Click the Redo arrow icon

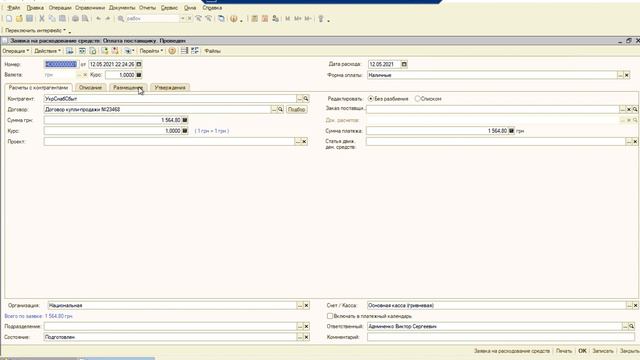[x=108, y=19]
